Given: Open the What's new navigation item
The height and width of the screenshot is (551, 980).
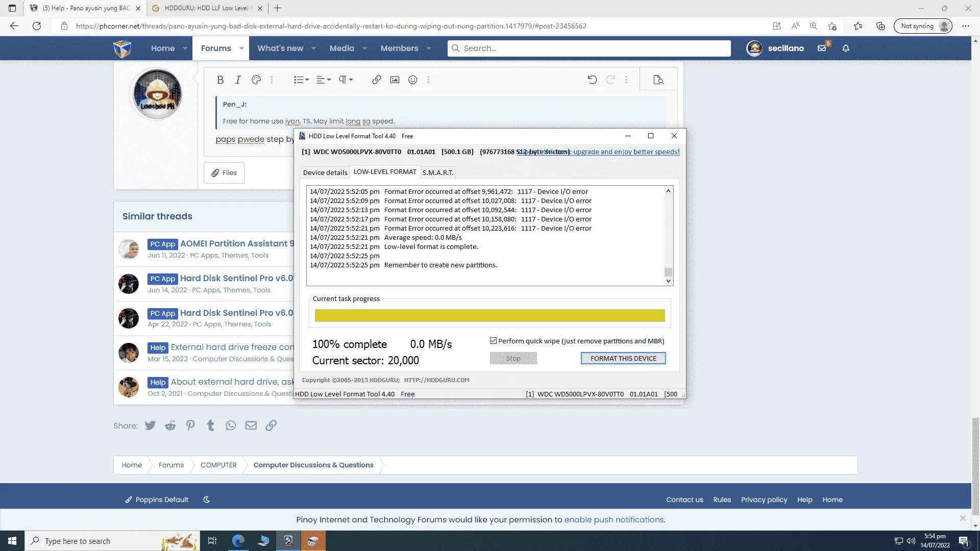Looking at the screenshot, I should coord(280,48).
